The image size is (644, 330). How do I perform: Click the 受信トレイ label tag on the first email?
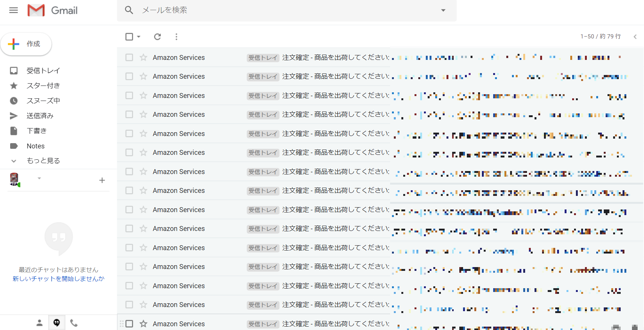click(263, 58)
